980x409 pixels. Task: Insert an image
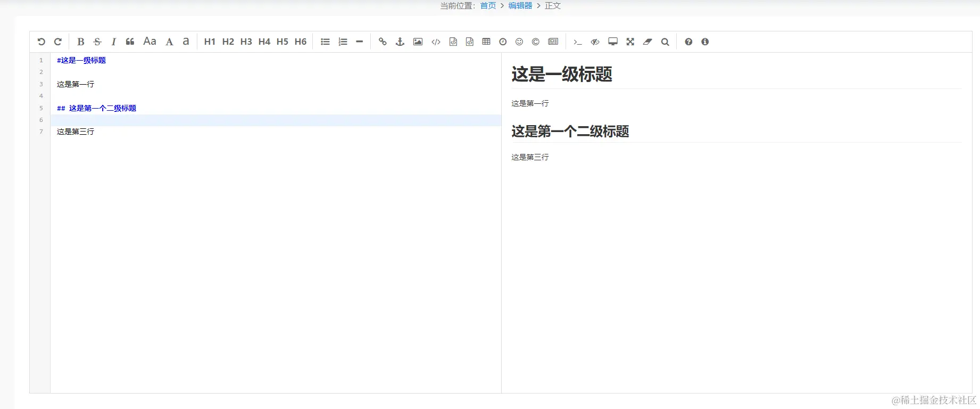[418, 42]
